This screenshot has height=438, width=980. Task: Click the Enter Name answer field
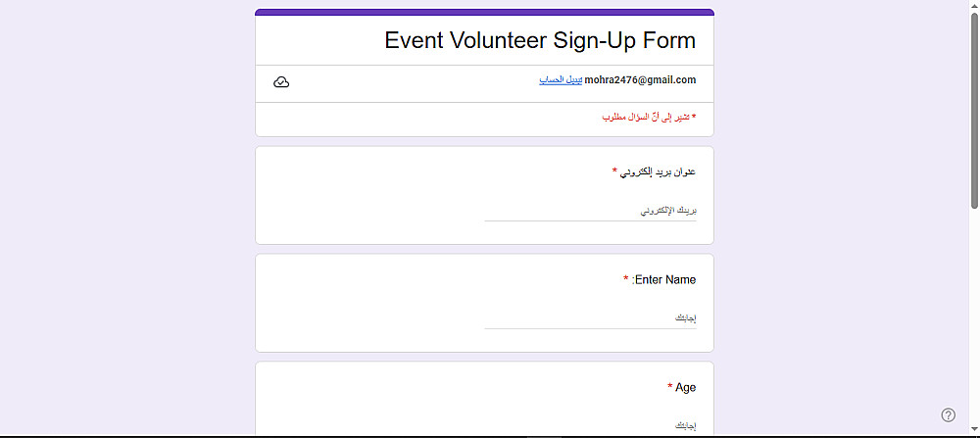590,318
